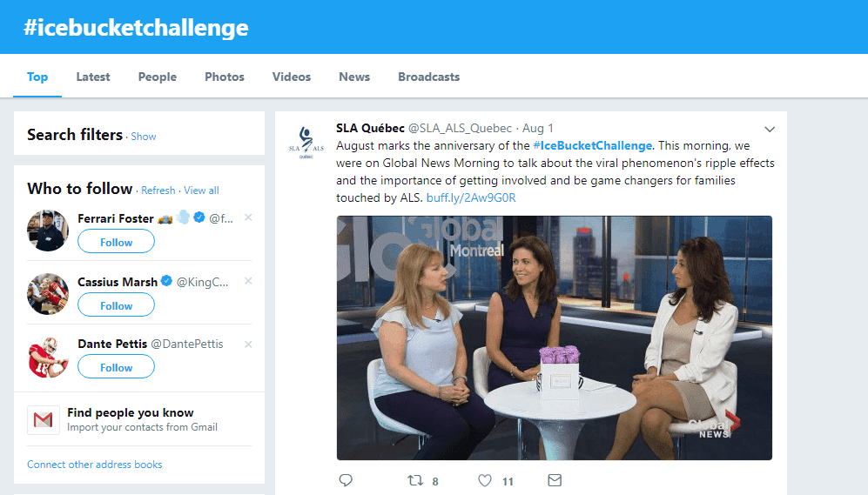Like the tweet with heart icon
This screenshot has width=868, height=495.
486,480
